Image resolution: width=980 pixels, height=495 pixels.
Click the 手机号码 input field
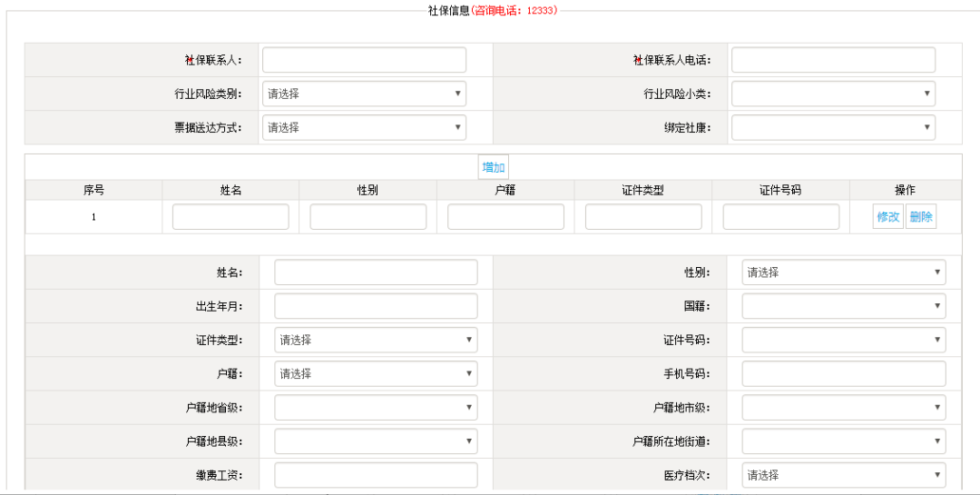click(844, 374)
